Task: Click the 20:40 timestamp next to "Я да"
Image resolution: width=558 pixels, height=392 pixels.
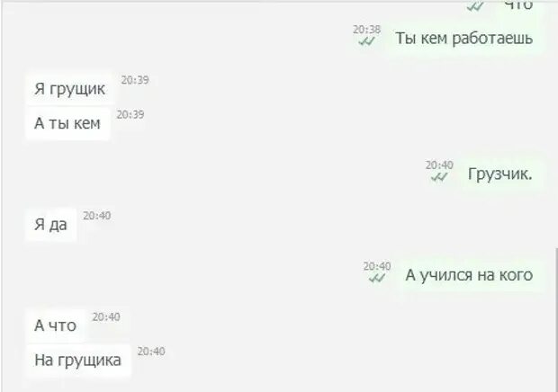Action: [x=97, y=216]
